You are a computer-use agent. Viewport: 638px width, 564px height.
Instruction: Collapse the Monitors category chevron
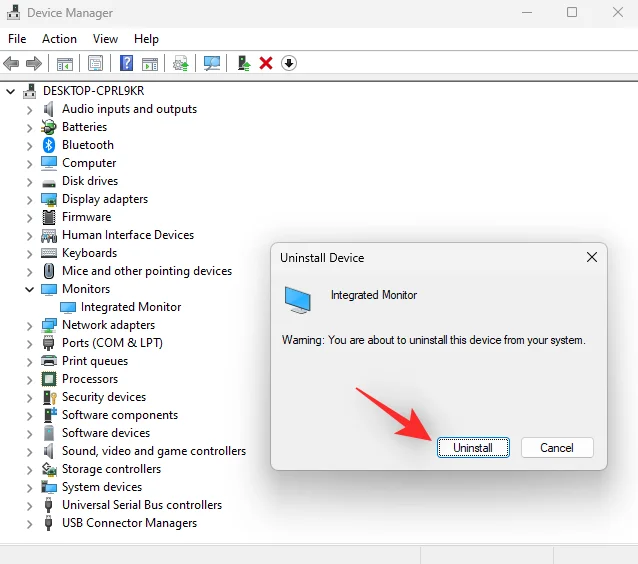(29, 289)
